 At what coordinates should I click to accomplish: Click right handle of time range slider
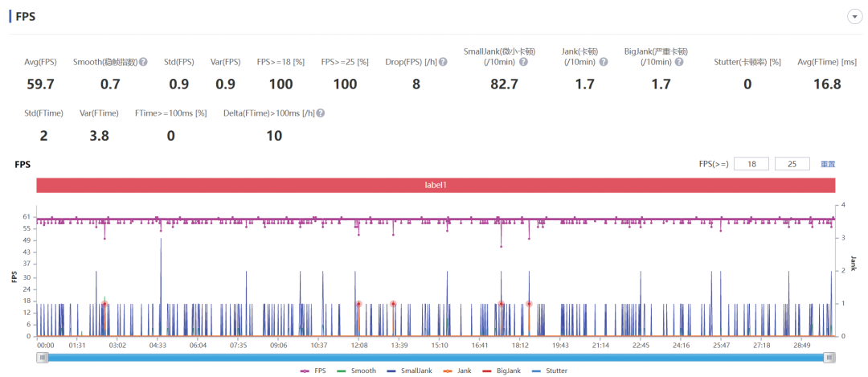(x=829, y=358)
